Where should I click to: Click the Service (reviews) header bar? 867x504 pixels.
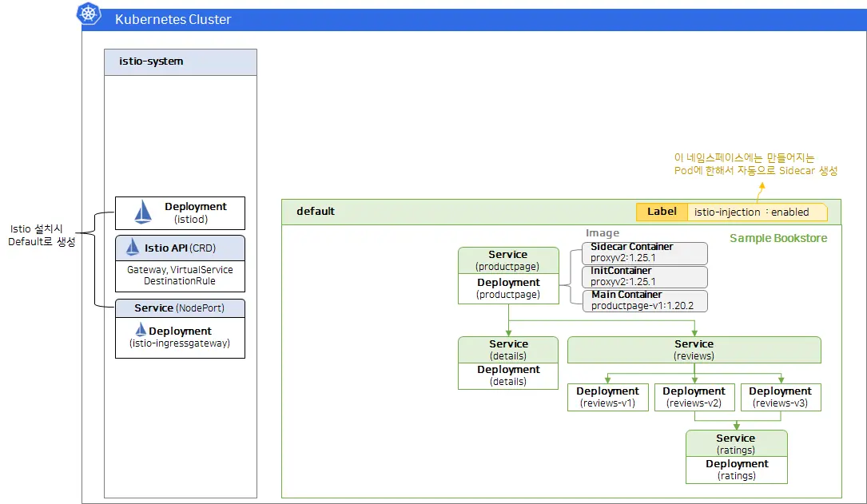[x=694, y=350]
